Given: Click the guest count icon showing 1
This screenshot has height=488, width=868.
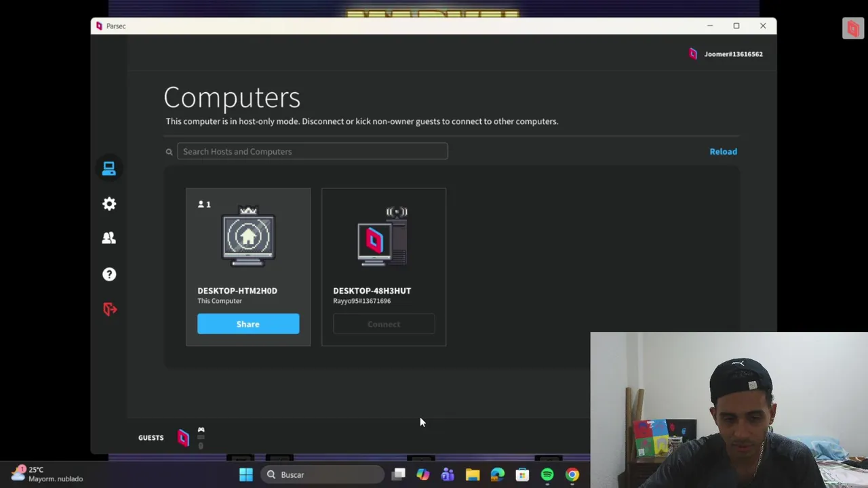Looking at the screenshot, I should point(204,204).
